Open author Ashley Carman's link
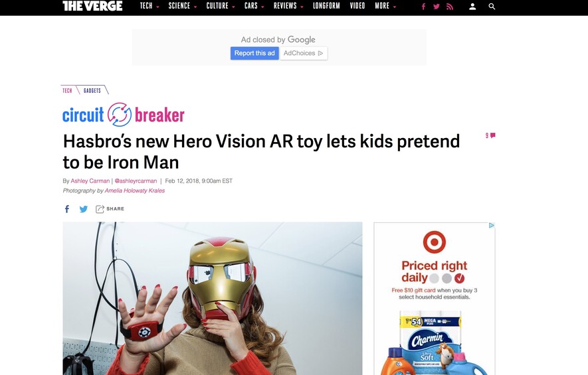Screen dimensions: 588x375 [90, 181]
